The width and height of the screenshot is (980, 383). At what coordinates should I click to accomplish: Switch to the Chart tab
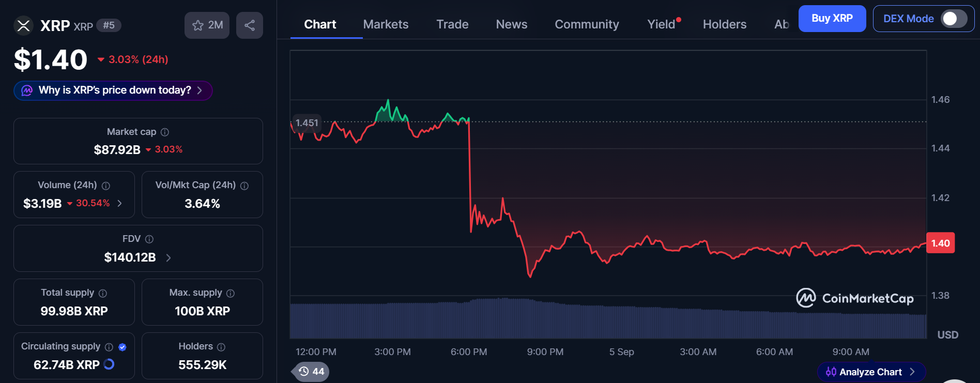click(320, 24)
